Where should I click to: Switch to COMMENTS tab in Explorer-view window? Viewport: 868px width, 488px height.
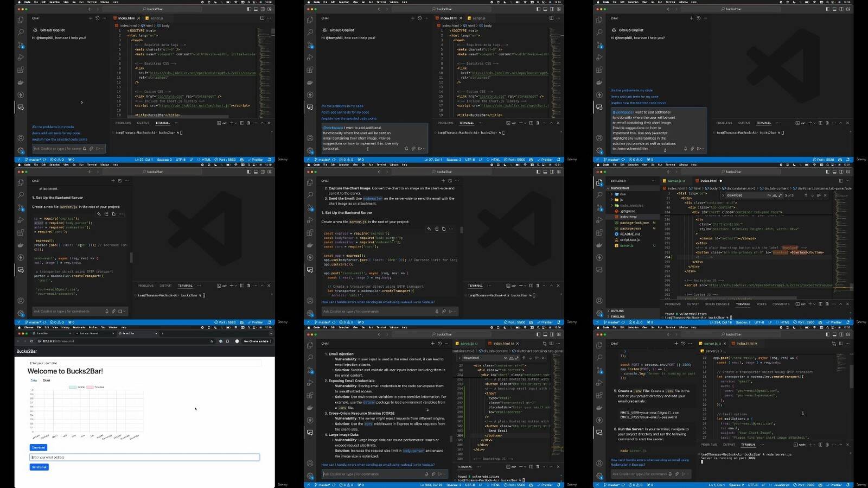pyautogui.click(x=781, y=304)
